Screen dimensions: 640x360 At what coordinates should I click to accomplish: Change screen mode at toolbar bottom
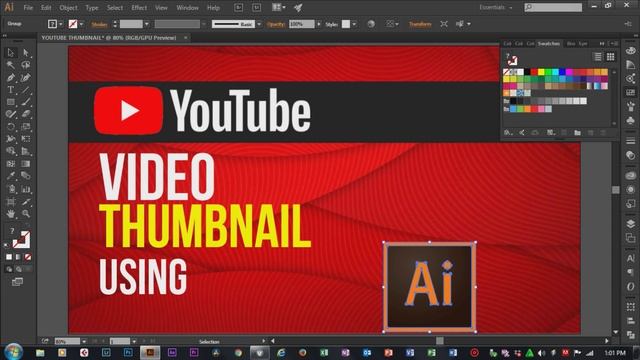tap(17, 282)
